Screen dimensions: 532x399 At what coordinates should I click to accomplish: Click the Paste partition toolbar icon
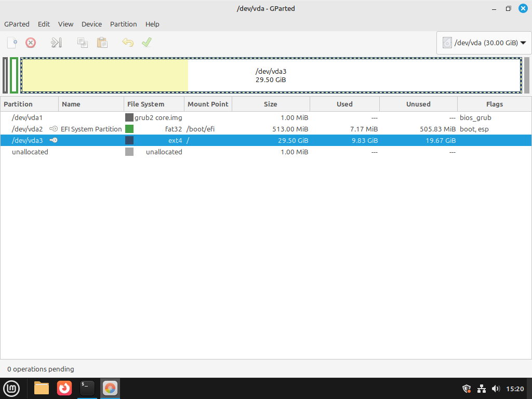102,43
